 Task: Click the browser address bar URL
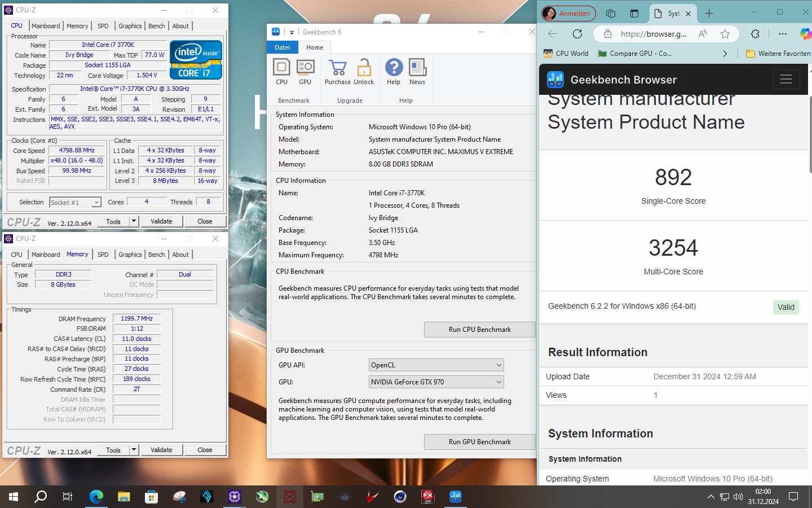pos(654,34)
